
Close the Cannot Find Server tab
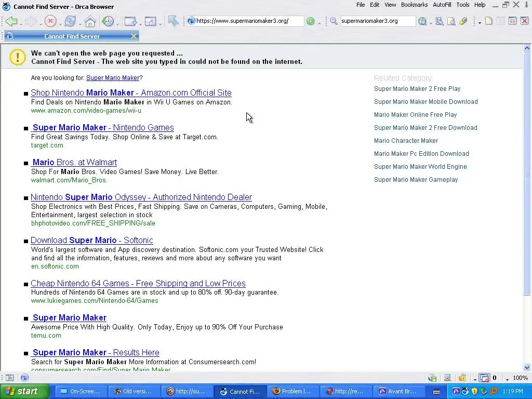point(134,36)
